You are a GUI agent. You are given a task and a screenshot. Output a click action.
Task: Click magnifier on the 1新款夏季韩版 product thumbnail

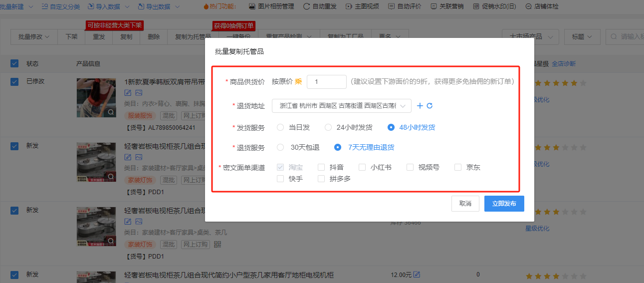pos(111,112)
